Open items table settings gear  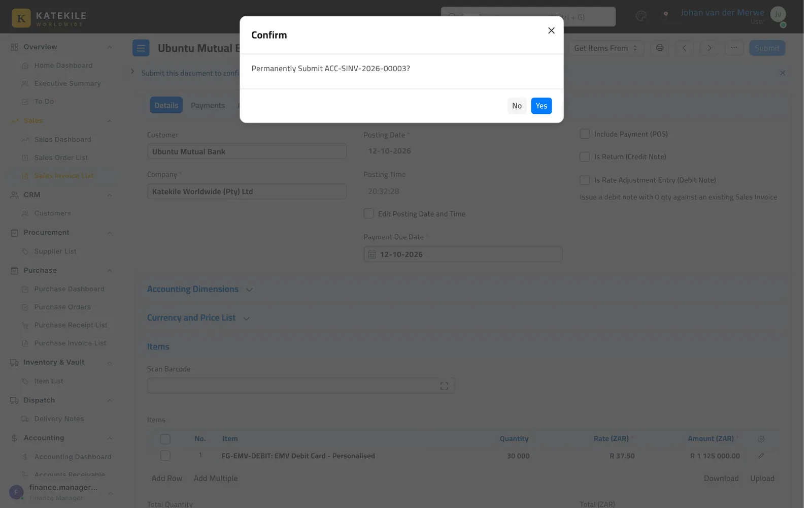point(761,439)
